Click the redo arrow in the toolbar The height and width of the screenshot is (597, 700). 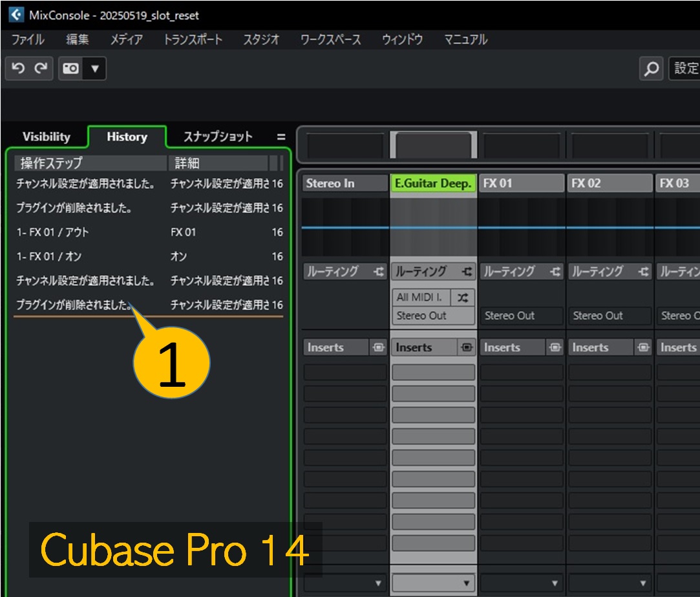pyautogui.click(x=41, y=69)
